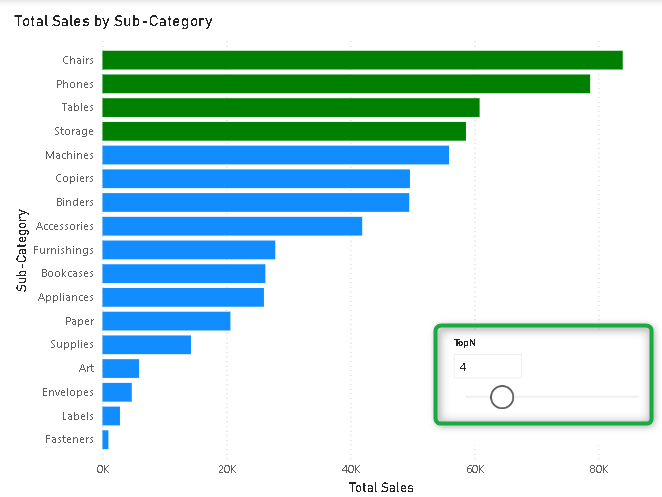Click the green Chairs bar

(x=362, y=60)
